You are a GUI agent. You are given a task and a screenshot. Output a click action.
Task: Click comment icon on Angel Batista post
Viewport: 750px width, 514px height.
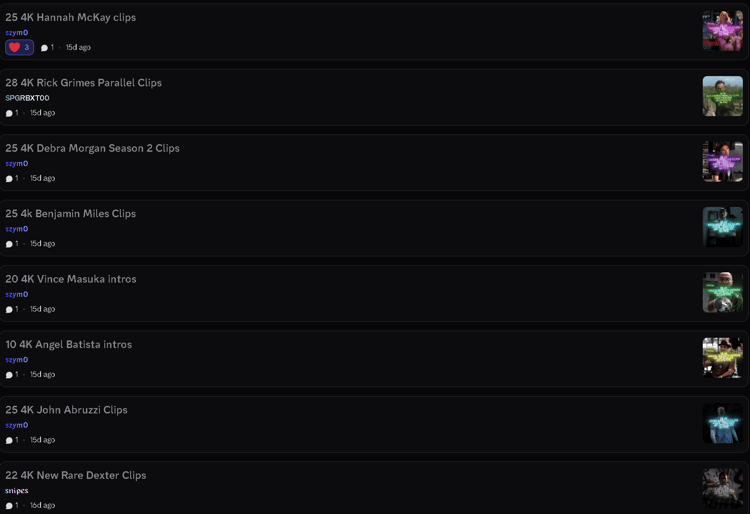tap(9, 375)
